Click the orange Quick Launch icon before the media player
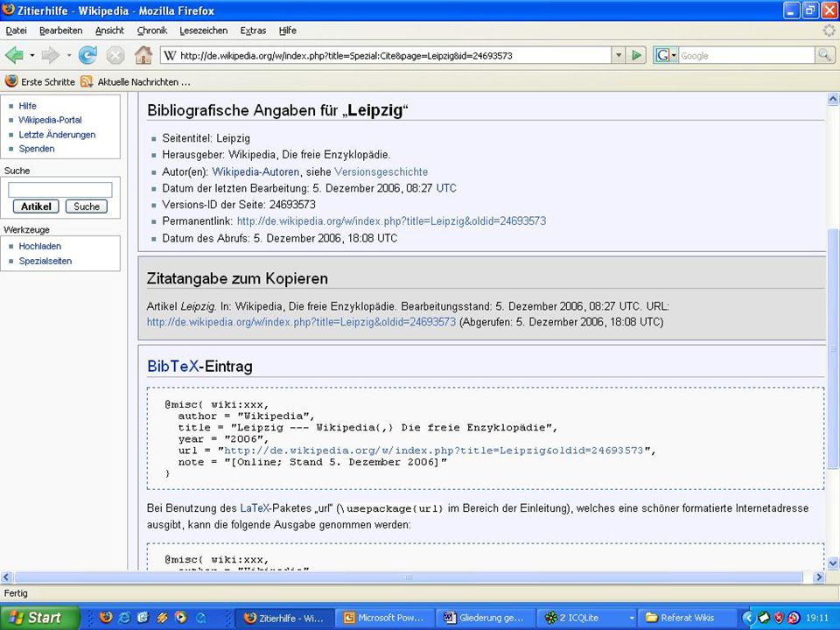Viewport: 840px width, 630px height. click(162, 617)
